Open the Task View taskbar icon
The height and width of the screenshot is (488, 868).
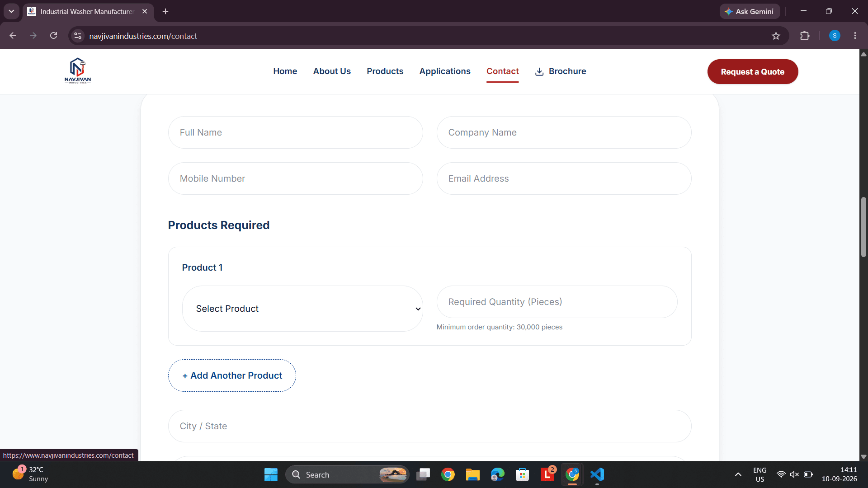423,474
